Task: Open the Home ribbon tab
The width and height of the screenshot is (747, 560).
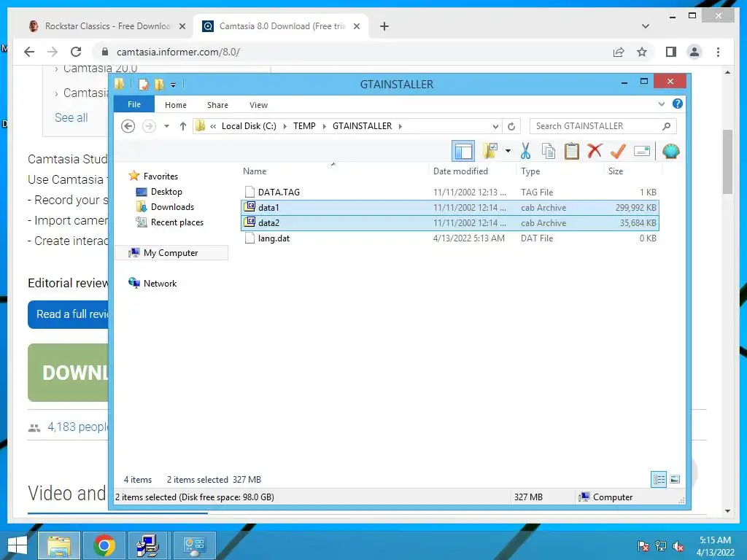Action: [x=176, y=105]
